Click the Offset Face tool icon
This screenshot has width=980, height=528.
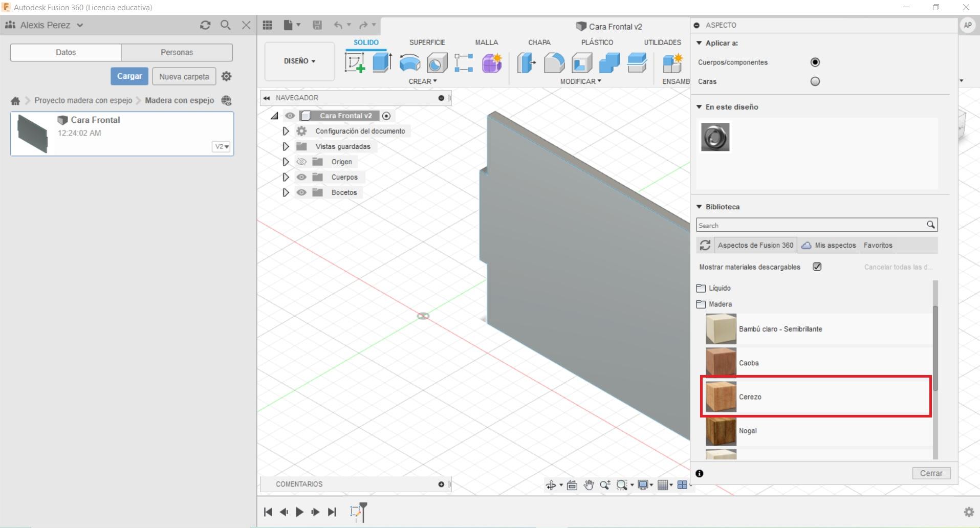point(637,63)
